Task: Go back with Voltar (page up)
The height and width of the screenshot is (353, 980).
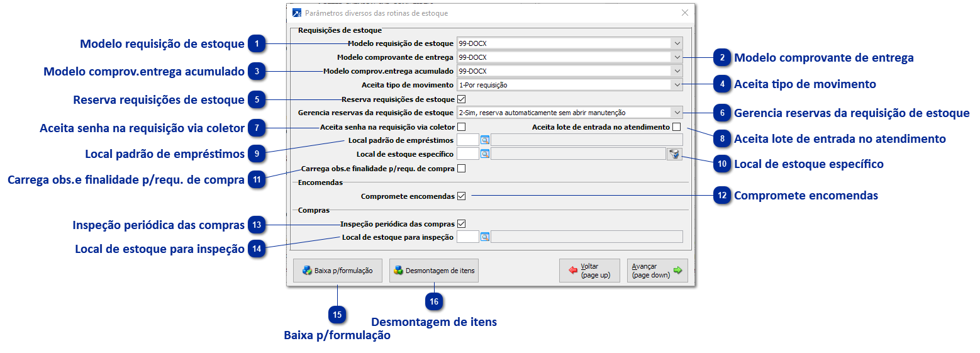Action: [x=589, y=271]
